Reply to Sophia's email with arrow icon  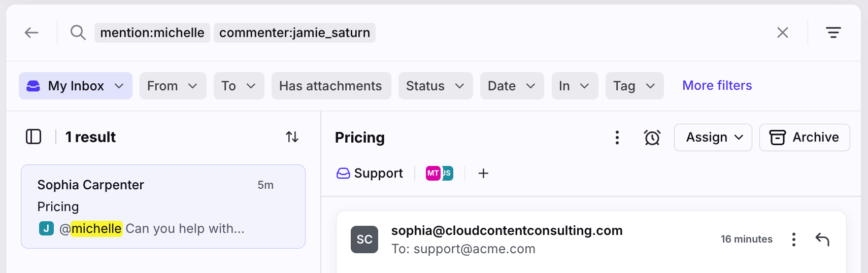coord(822,240)
